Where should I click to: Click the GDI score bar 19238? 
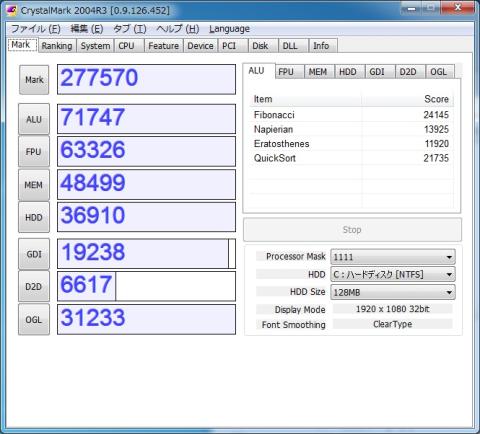click(146, 253)
